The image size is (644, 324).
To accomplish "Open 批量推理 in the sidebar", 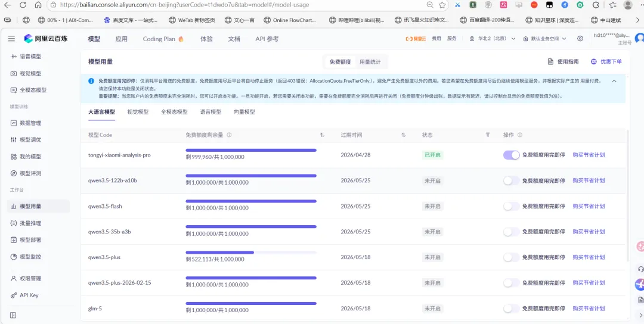I will click(x=26, y=223).
